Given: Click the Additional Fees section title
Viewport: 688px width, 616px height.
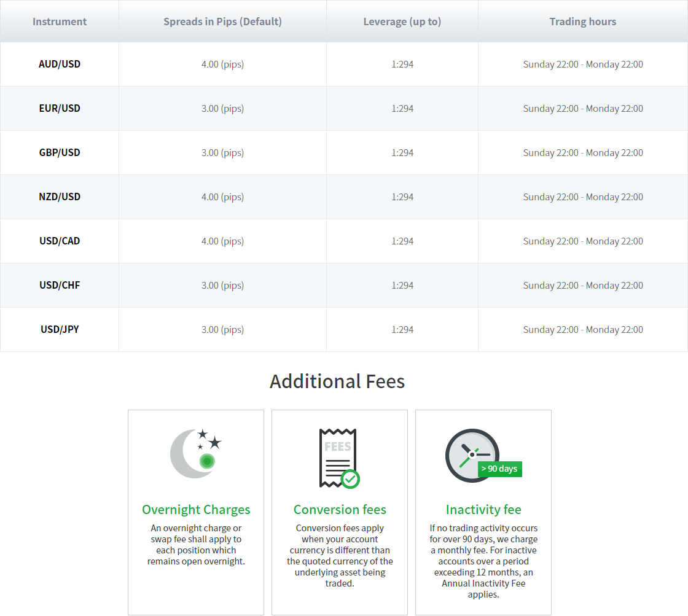Looking at the screenshot, I should pyautogui.click(x=337, y=381).
